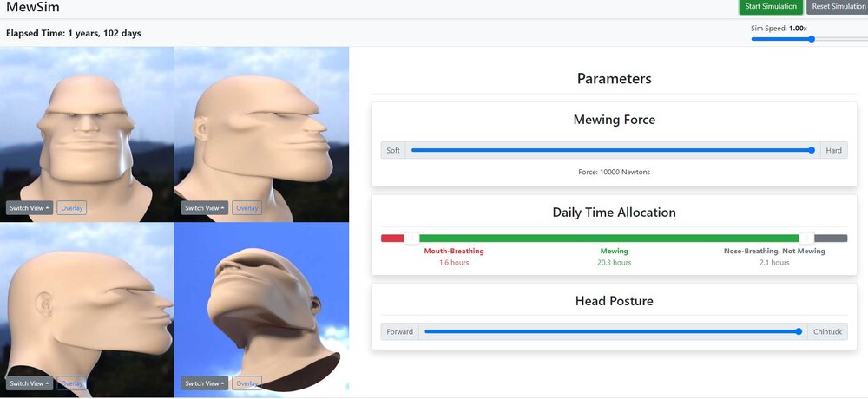Toggle Overlay on the bottom-up view head

point(247,383)
